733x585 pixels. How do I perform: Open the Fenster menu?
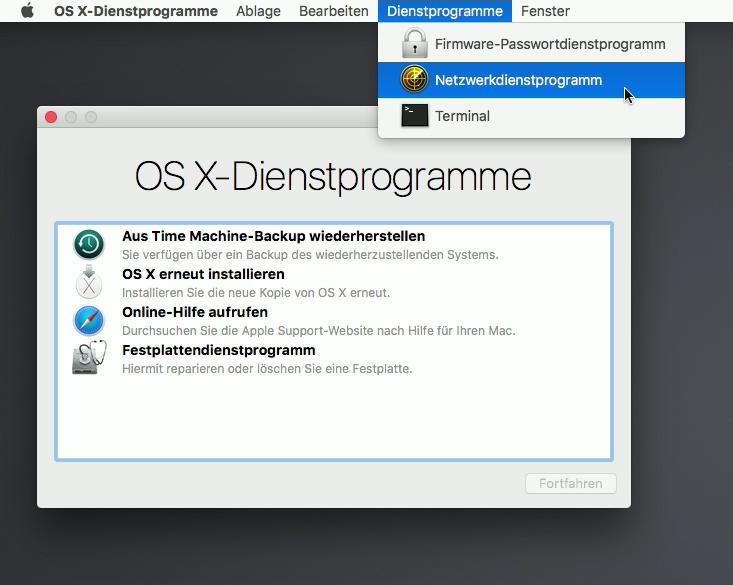545,11
